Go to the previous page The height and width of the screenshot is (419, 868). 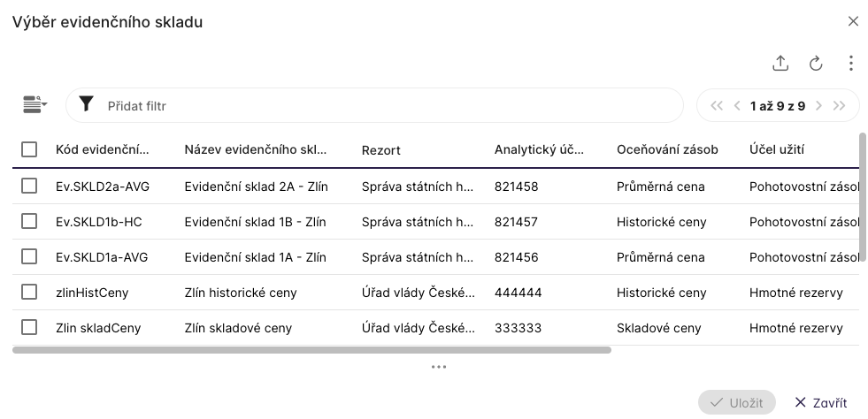[738, 106]
